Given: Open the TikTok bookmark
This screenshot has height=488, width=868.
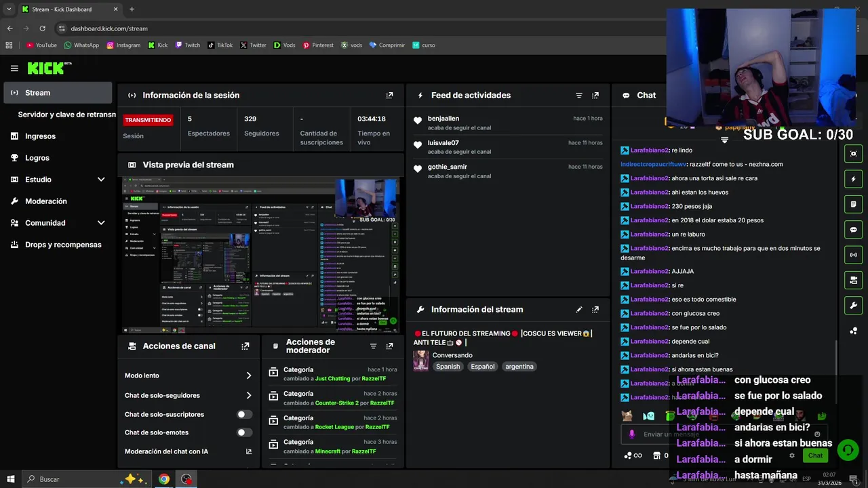Looking at the screenshot, I should [x=220, y=45].
